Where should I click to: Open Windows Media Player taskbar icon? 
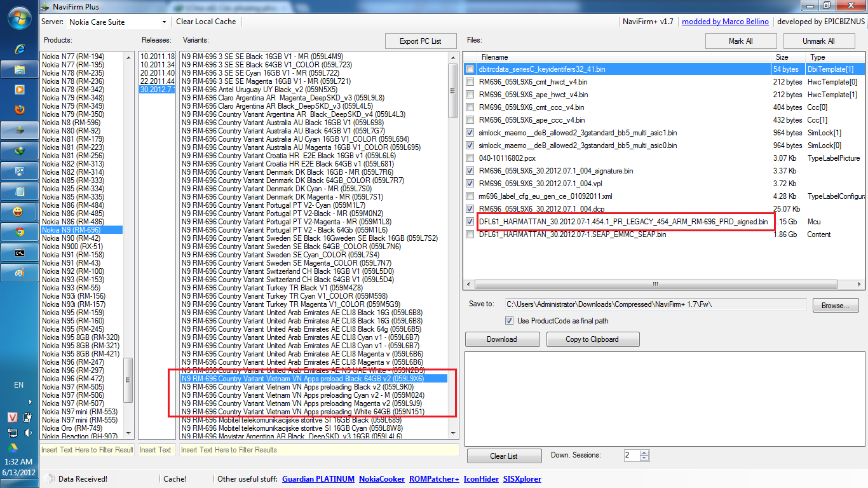pos(20,90)
